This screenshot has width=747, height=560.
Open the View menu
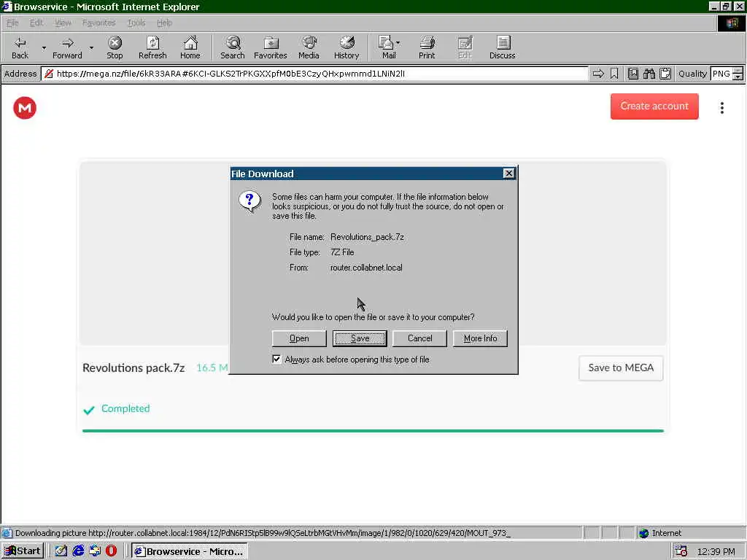point(63,23)
